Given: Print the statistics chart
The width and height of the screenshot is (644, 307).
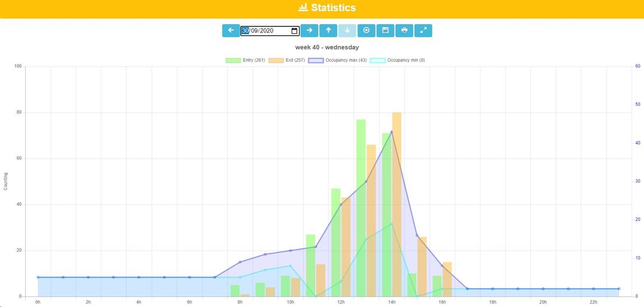Looking at the screenshot, I should (404, 30).
